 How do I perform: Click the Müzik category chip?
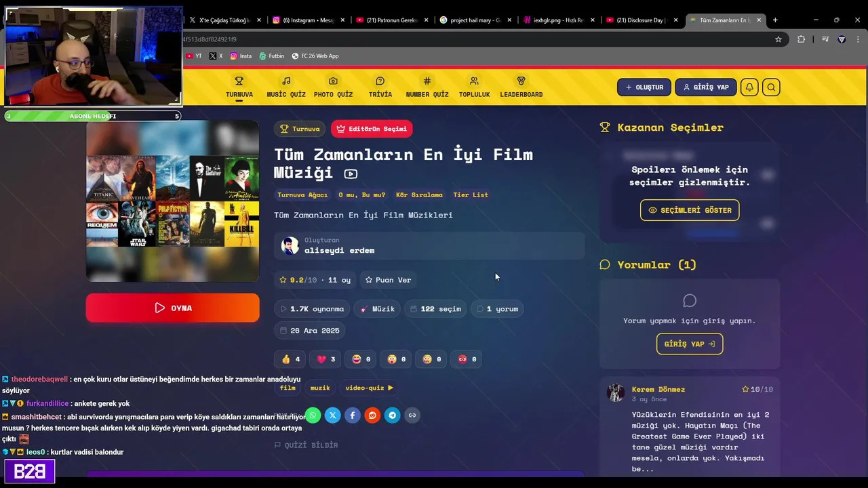[377, 309]
